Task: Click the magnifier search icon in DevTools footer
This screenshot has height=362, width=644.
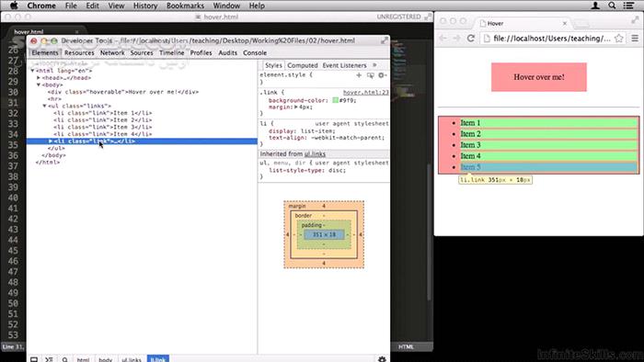Action: [65, 359]
